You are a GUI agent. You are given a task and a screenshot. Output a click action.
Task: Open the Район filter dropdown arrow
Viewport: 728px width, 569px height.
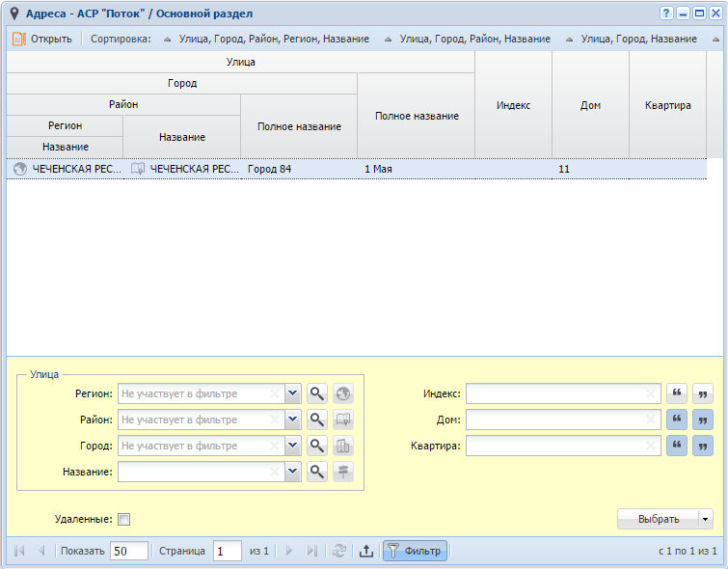tap(293, 420)
